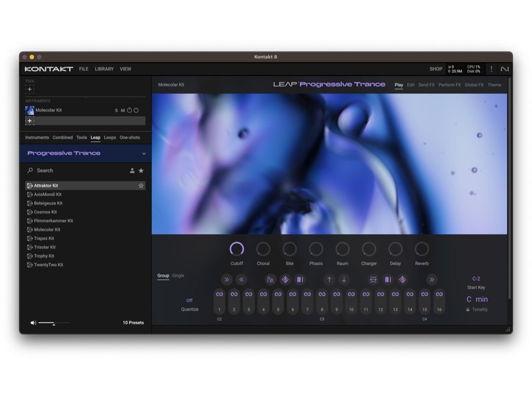The width and height of the screenshot is (532, 399).
Task: Click the Trophy Kit preset icon
Action: click(30, 256)
